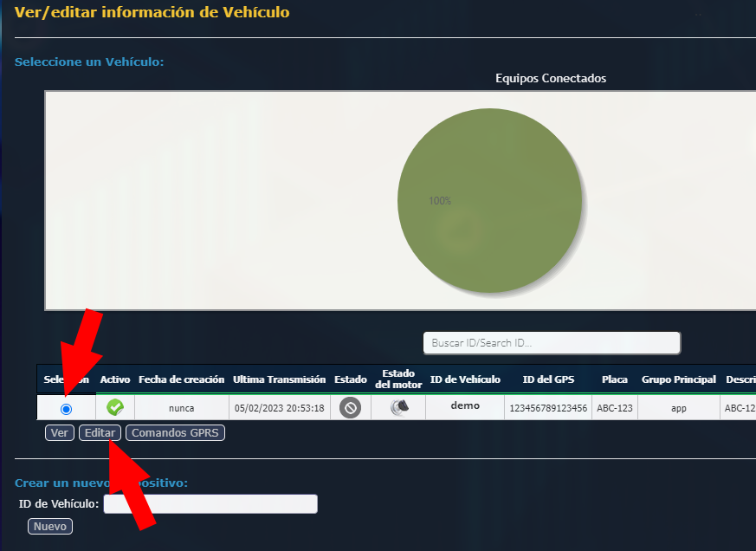The height and width of the screenshot is (551, 756).
Task: Click the Placa column header
Action: click(615, 379)
